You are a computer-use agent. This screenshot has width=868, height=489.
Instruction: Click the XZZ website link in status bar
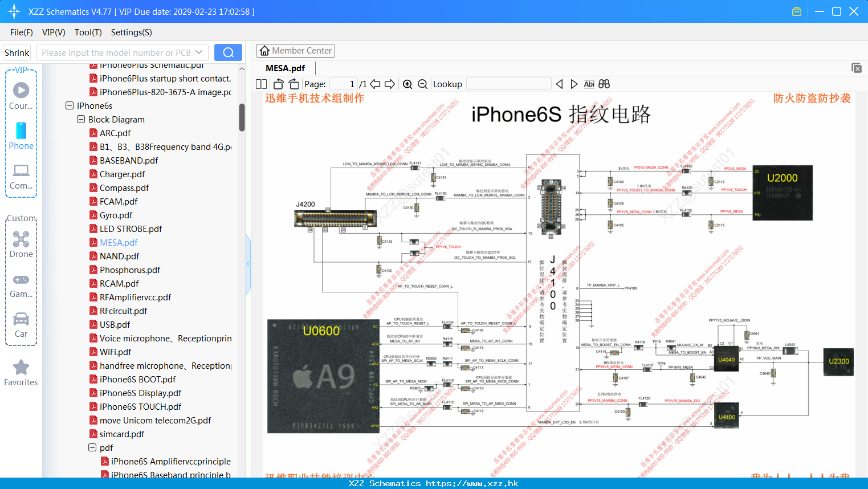pyautogui.click(x=472, y=483)
